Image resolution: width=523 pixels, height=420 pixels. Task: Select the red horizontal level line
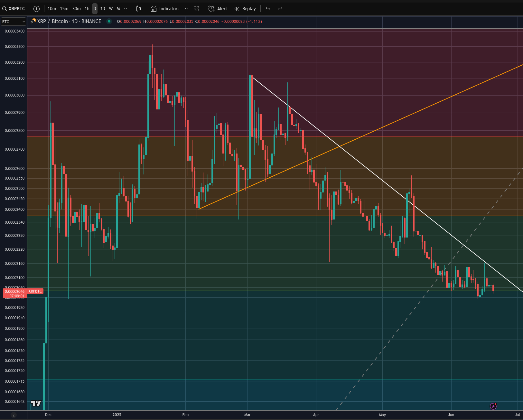[275, 136]
